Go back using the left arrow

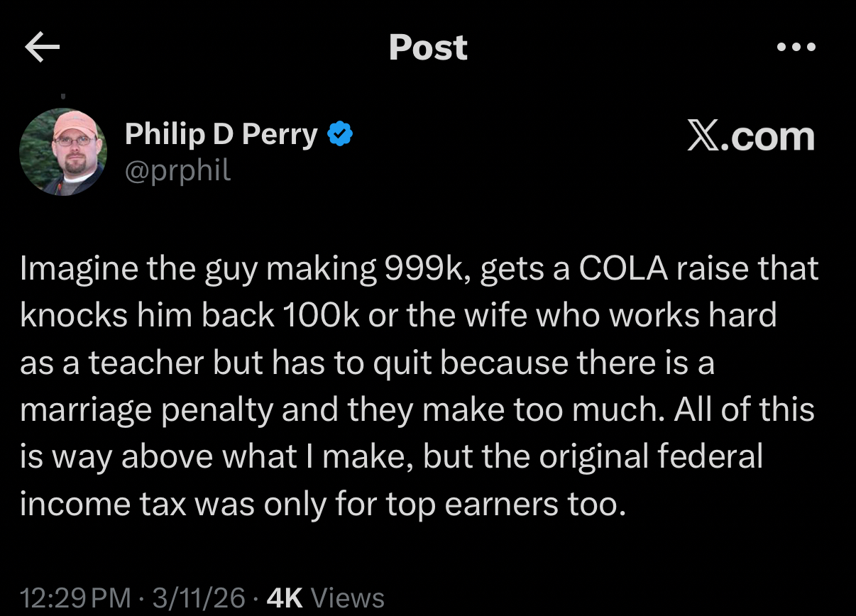point(43,48)
